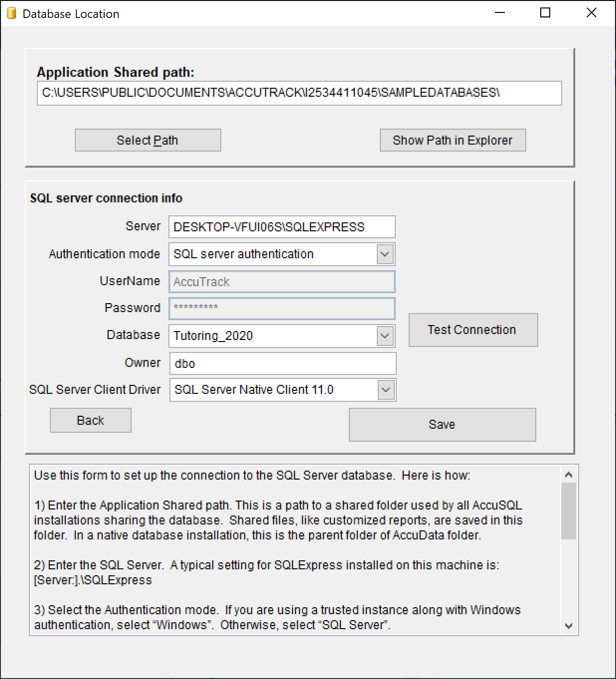Minimize the Database Location window
The image size is (616, 679).
coord(500,13)
